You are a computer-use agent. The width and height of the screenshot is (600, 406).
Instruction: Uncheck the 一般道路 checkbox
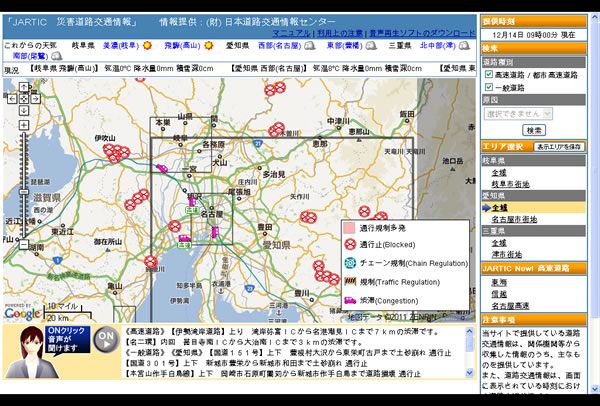click(x=489, y=87)
